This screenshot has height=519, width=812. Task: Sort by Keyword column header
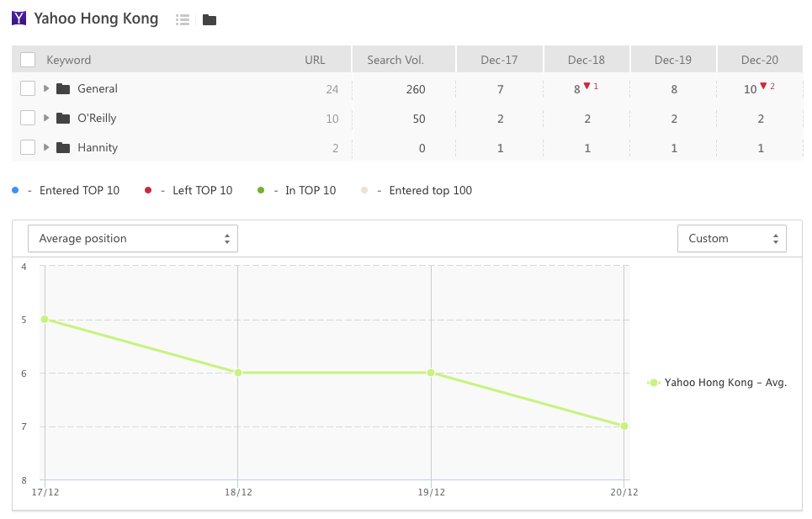69,60
